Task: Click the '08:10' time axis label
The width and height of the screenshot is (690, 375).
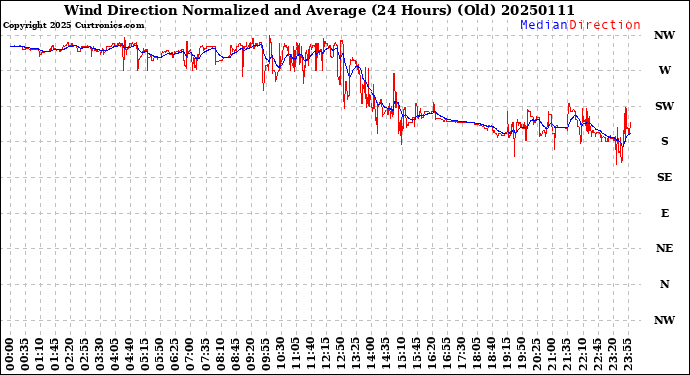Action: 220,355
